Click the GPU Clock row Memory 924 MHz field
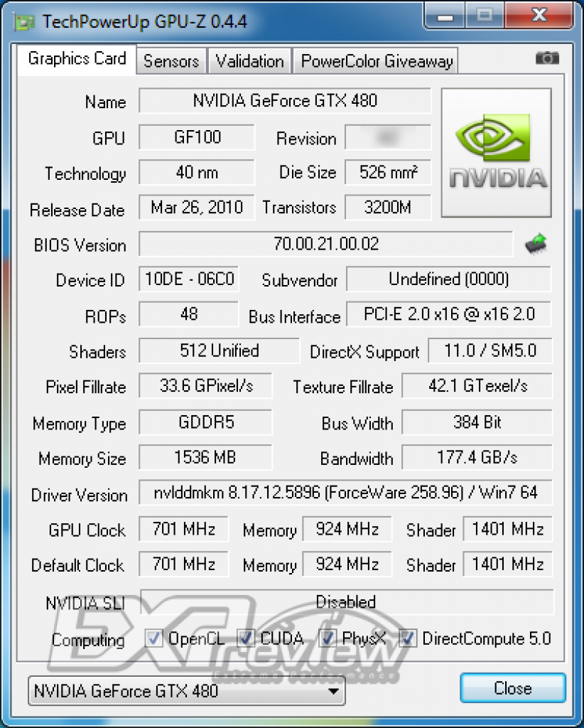 click(347, 529)
